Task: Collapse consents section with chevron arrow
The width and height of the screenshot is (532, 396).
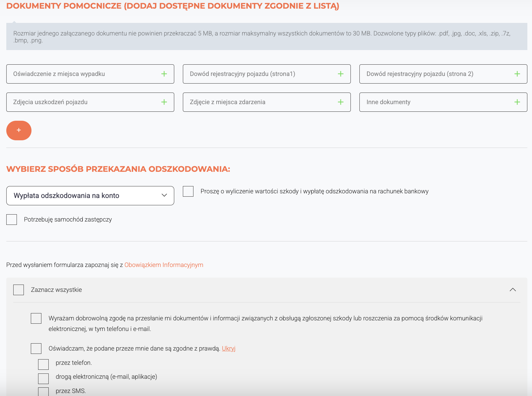Action: tap(513, 290)
